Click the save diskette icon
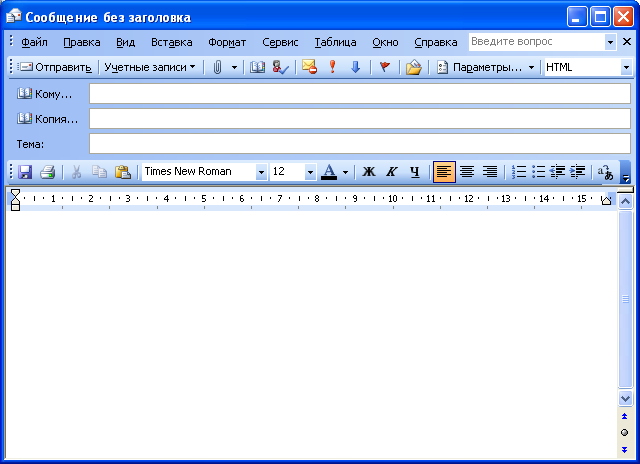 tap(25, 172)
